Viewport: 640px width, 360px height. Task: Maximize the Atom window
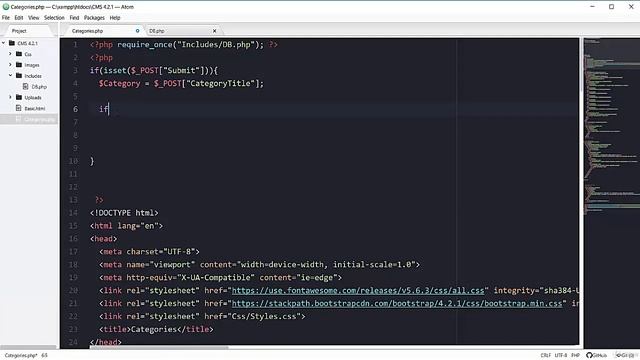pyautogui.click(x=611, y=7)
